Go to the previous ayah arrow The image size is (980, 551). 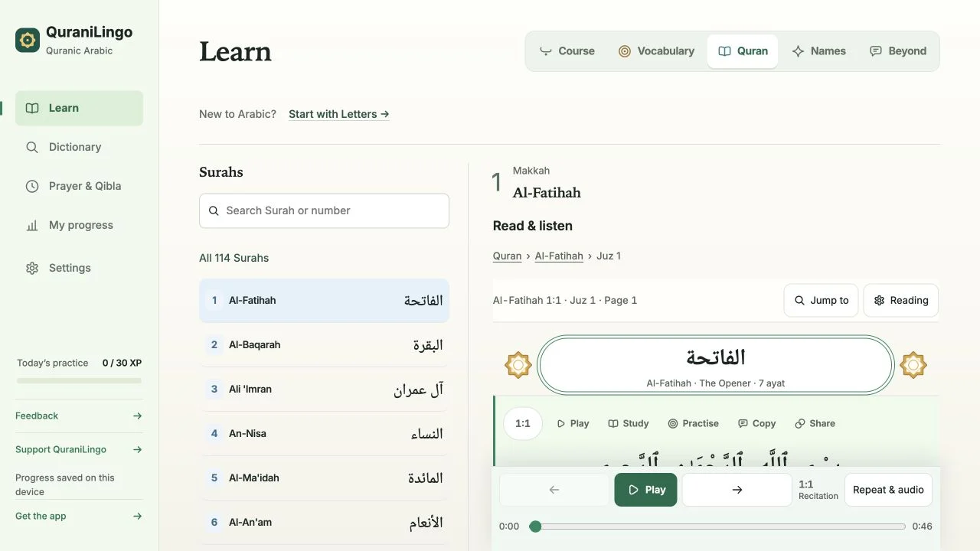554,490
